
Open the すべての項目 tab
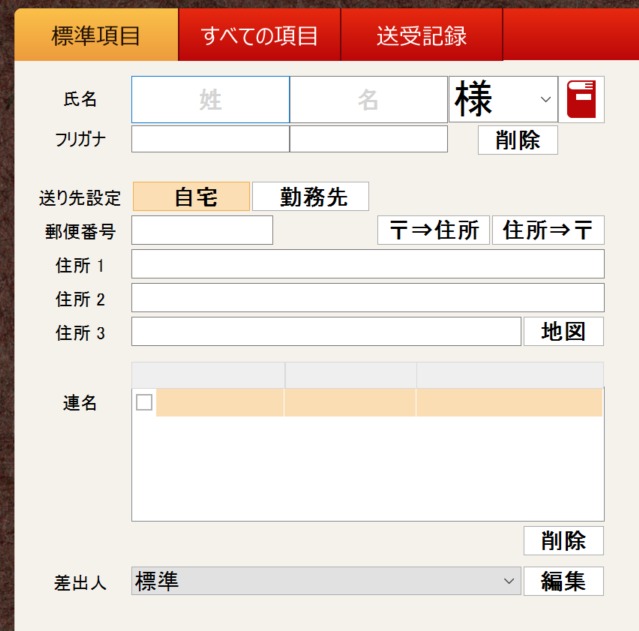point(259,35)
